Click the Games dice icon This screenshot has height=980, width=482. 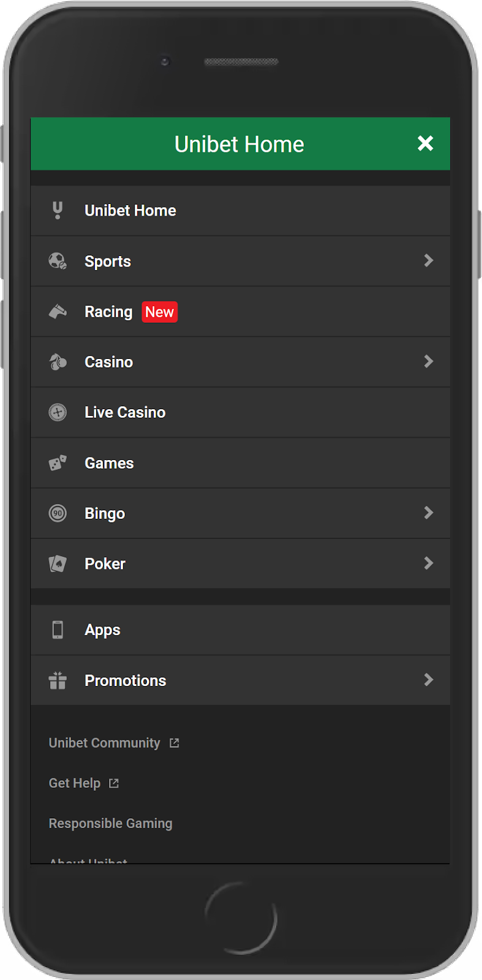58,463
